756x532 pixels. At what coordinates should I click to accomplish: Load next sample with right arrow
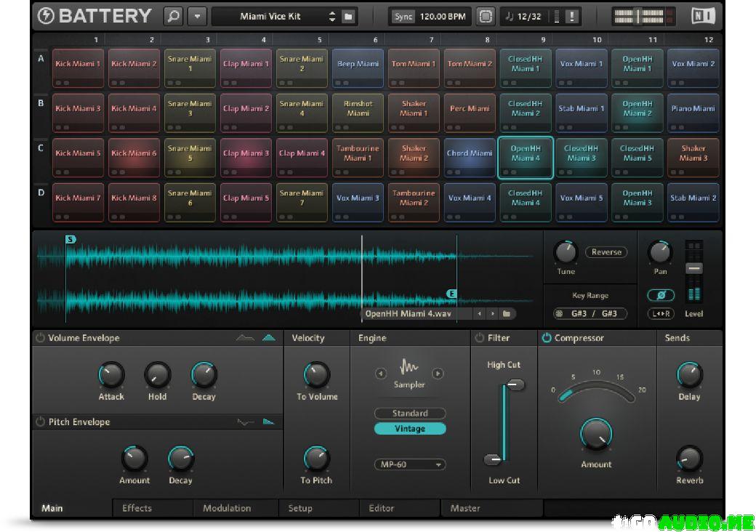pos(493,314)
